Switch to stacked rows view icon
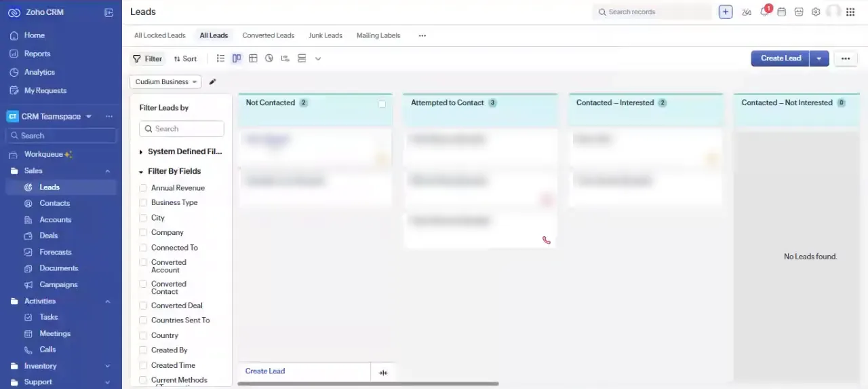The height and width of the screenshot is (389, 868). coord(302,58)
